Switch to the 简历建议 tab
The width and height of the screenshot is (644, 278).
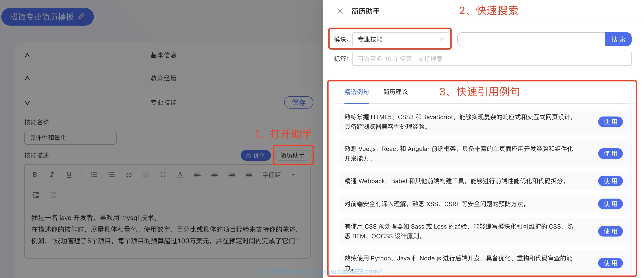[x=395, y=92]
